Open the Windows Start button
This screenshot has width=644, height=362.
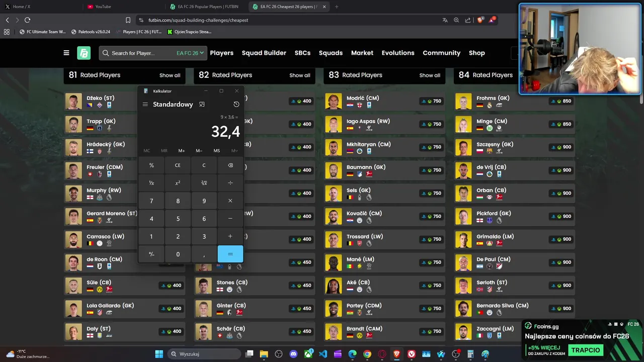click(x=159, y=354)
